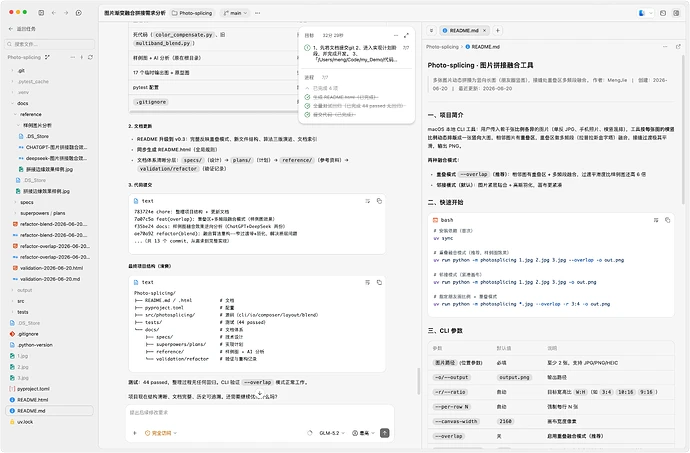The height and width of the screenshot is (453, 690).
Task: Toggle the sidebar panel icon near traffic lights
Action: (41, 13)
